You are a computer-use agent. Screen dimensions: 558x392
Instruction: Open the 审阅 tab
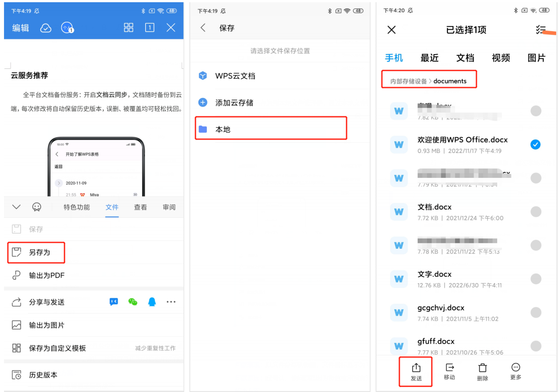click(169, 207)
